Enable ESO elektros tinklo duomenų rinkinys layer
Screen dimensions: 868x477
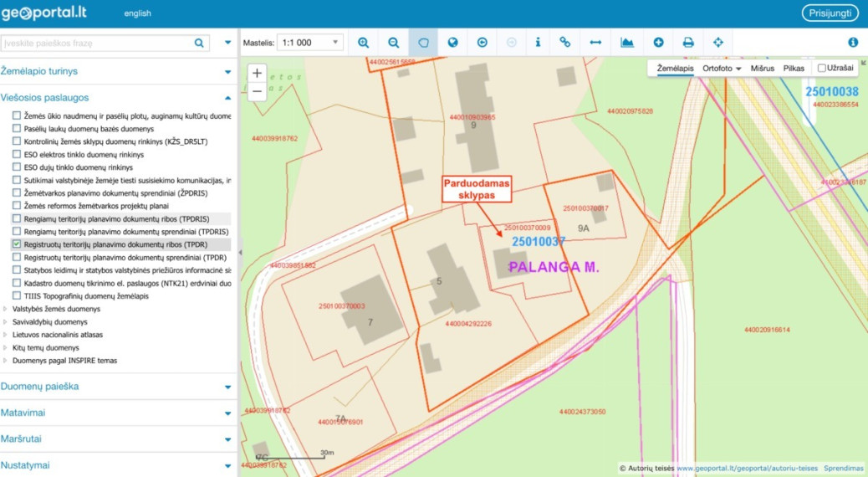[17, 154]
